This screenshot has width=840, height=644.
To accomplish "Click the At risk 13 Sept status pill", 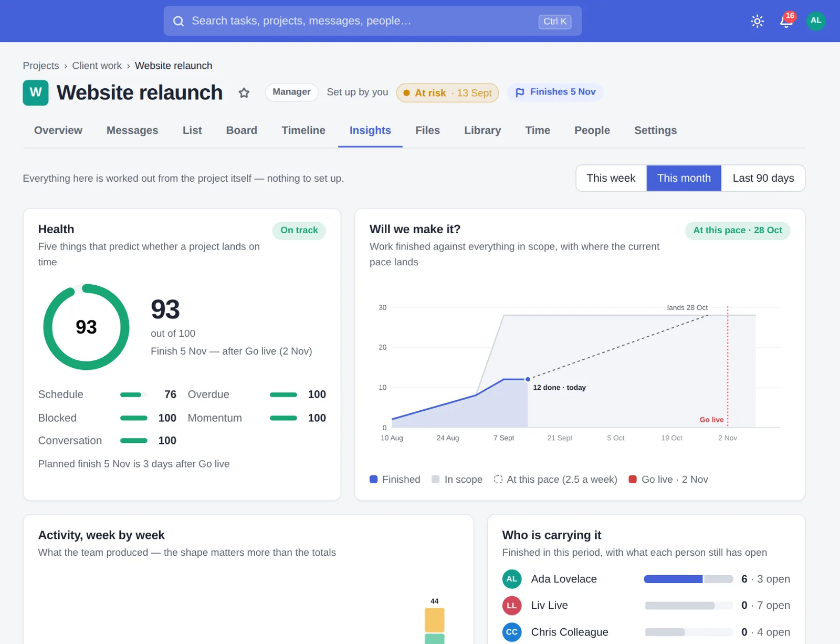I will [447, 93].
